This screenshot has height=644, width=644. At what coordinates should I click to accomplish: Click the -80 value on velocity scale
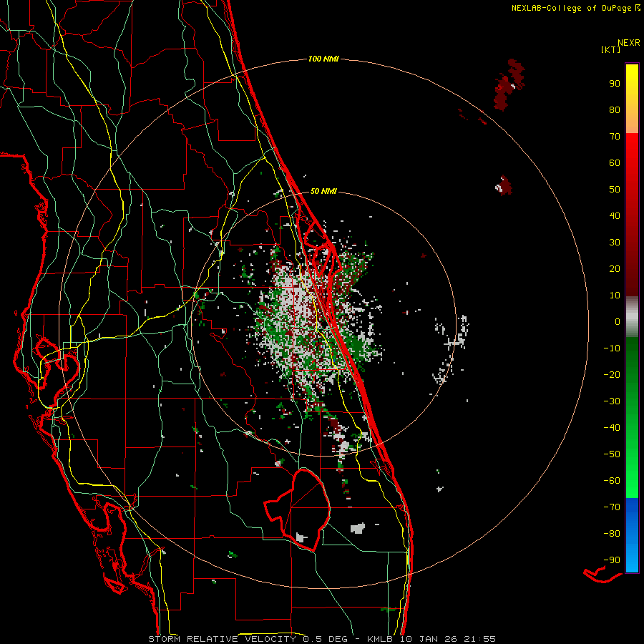[612, 534]
